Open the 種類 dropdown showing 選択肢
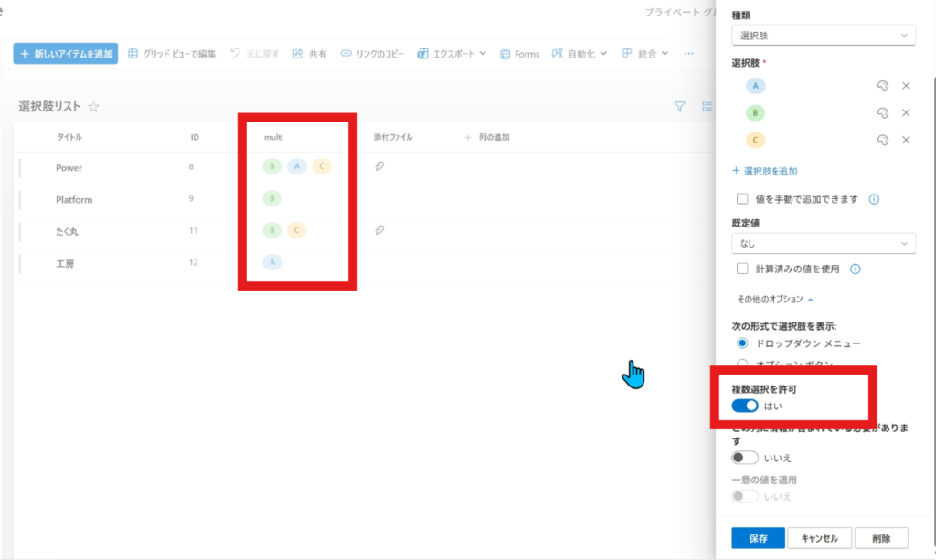This screenshot has width=936, height=560. tap(823, 35)
